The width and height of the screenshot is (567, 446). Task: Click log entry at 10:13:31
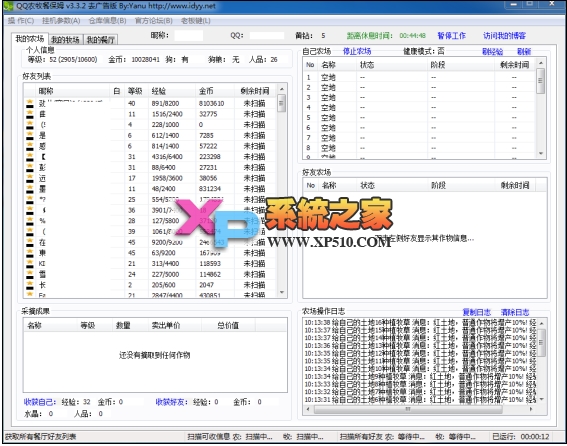click(x=421, y=400)
